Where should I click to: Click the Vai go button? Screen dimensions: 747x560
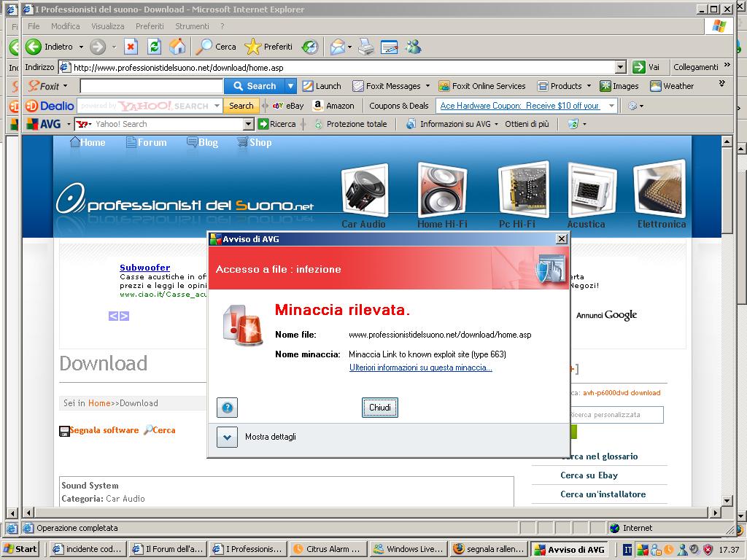click(646, 67)
